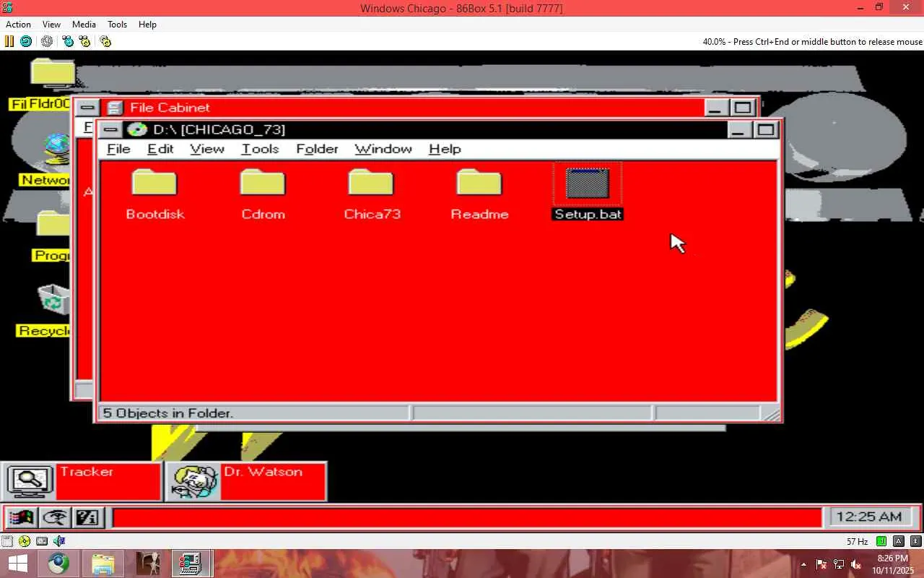Click the '57 Hz' refresh rate text
Viewport: 924px width, 578px height.
click(x=857, y=541)
